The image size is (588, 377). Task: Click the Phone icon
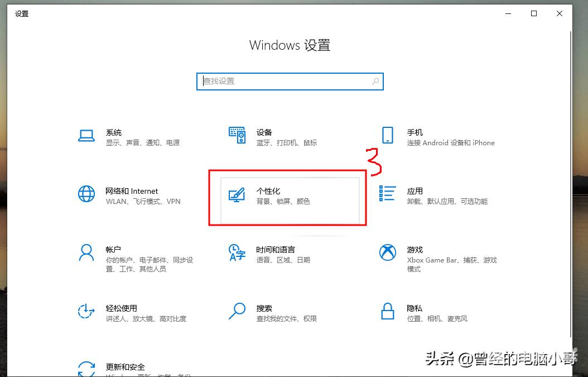pyautogui.click(x=387, y=136)
